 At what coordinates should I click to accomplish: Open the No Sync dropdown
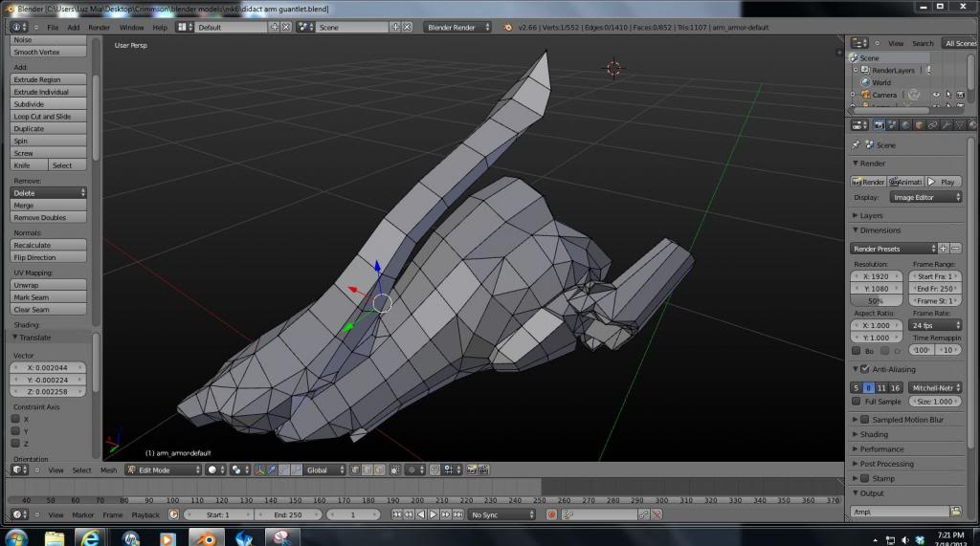click(501, 514)
